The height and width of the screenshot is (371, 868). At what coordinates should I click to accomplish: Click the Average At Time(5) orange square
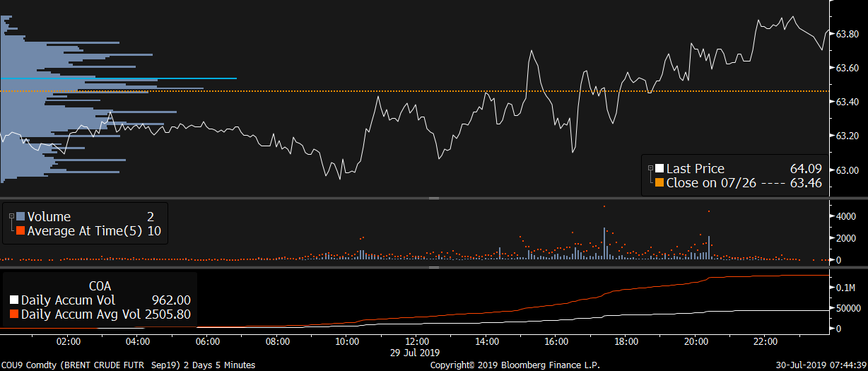20,230
